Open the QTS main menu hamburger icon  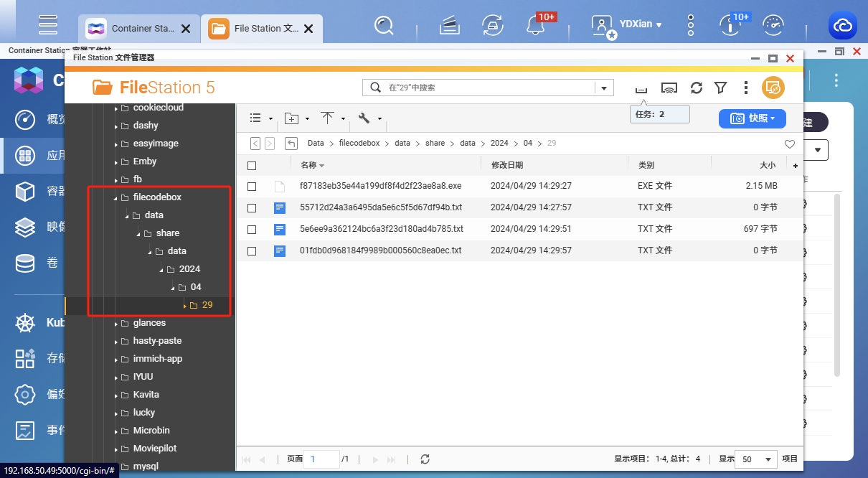tap(48, 24)
